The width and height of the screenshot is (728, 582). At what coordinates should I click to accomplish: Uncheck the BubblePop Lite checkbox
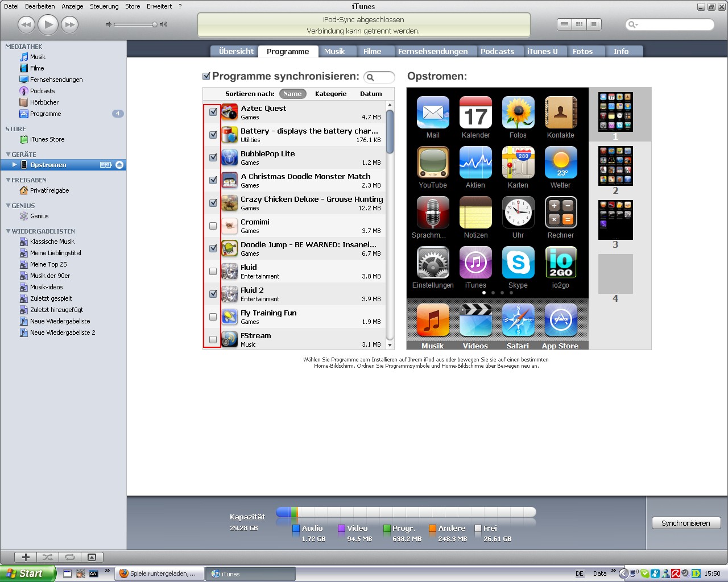[x=213, y=157]
